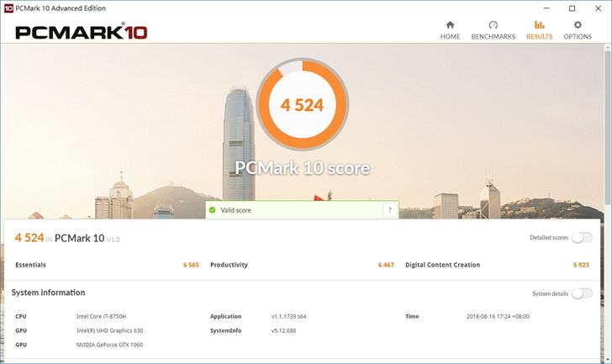Image resolution: width=612 pixels, height=364 pixels.
Task: Click the Valid score banner
Action: (x=302, y=210)
